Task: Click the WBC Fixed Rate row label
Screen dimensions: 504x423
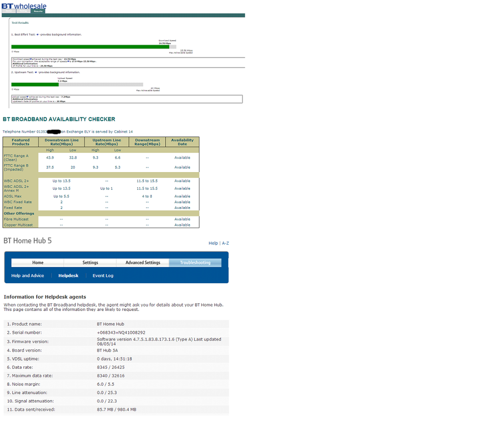Action: coord(18,202)
